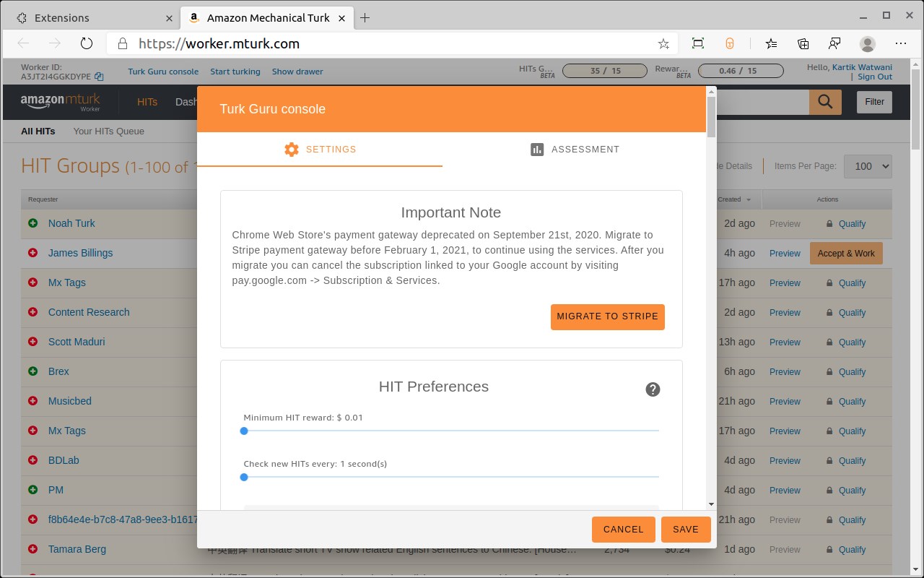Click Cancel in Turk Guru console

[624, 530]
